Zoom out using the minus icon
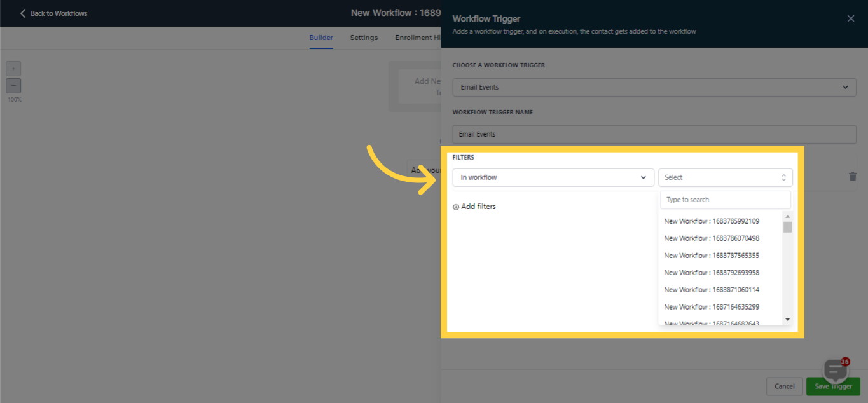This screenshot has height=403, width=868. click(x=13, y=85)
